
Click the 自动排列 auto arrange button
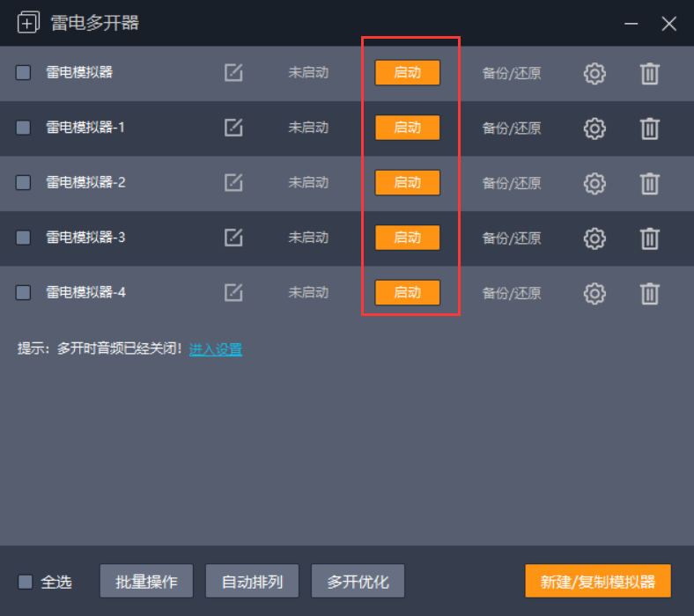tap(252, 581)
